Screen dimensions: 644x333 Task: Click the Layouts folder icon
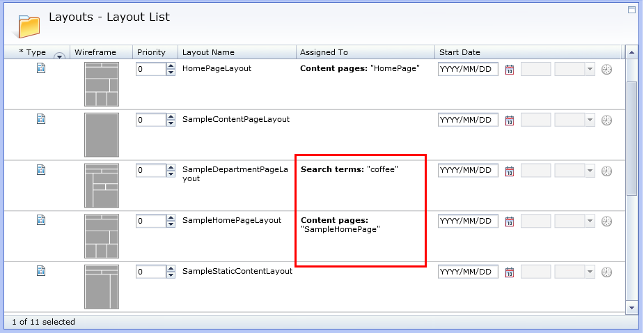click(29, 25)
